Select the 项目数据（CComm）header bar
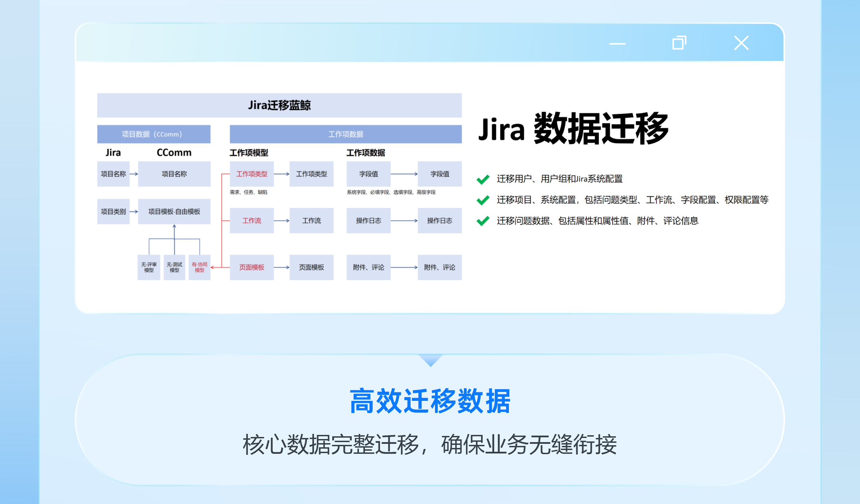The width and height of the screenshot is (860, 504). tap(154, 134)
